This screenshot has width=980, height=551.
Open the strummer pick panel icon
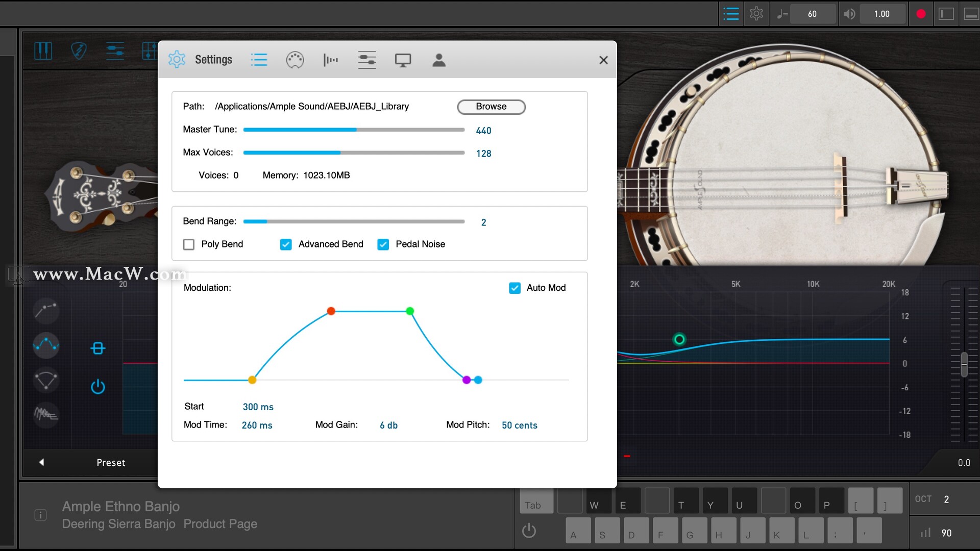click(x=79, y=51)
